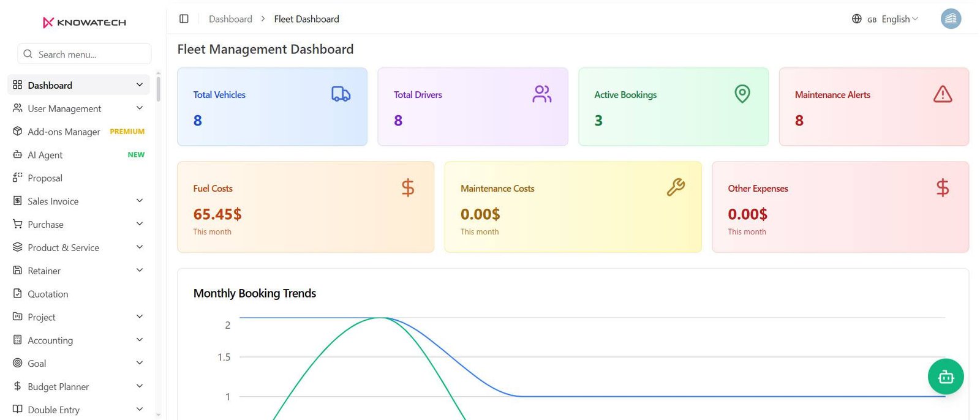Click the people icon in Total Drivers

point(542,94)
